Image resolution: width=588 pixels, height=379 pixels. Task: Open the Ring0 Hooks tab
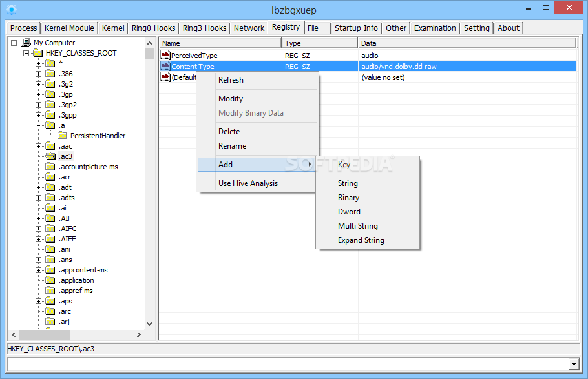(x=153, y=28)
